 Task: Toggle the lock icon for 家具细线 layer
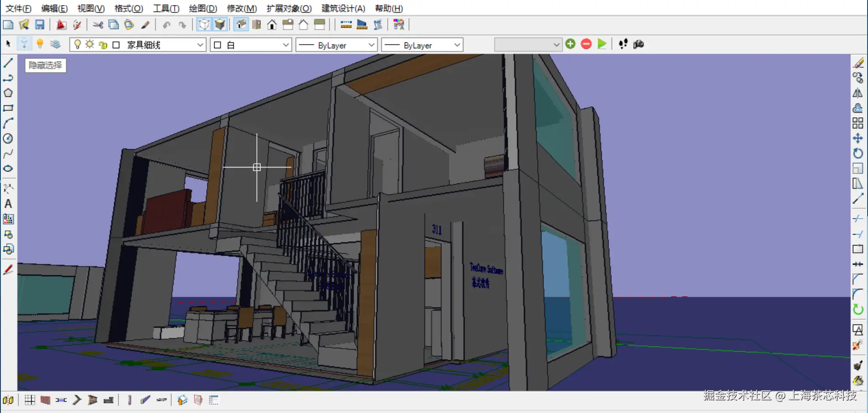pos(103,45)
